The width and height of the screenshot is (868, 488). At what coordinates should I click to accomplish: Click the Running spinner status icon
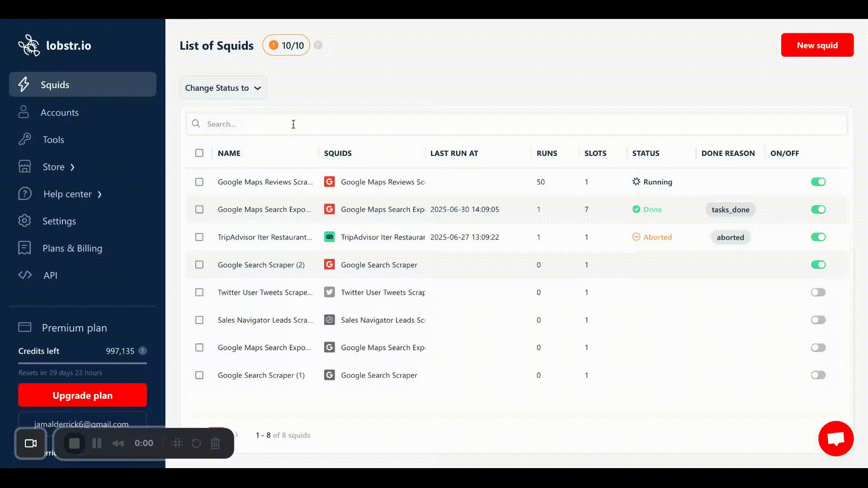pyautogui.click(x=636, y=182)
